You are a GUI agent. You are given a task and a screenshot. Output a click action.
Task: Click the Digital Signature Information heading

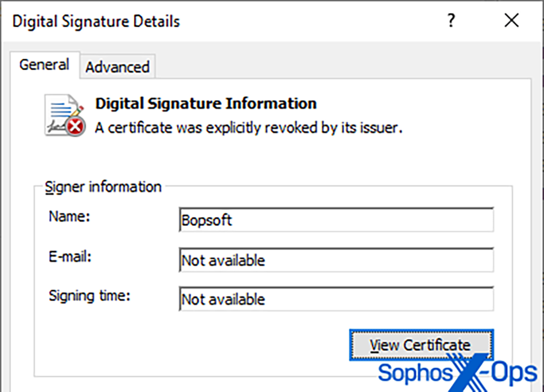[205, 103]
